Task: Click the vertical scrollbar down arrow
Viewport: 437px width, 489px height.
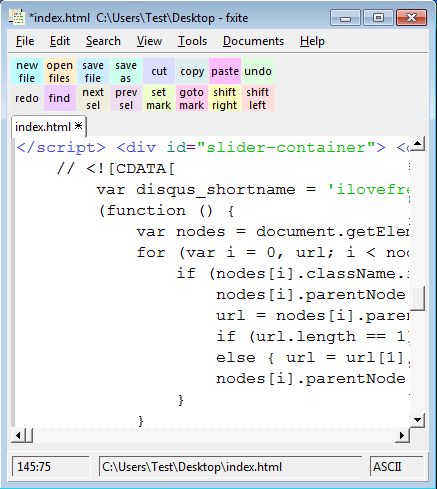Action: (x=417, y=420)
